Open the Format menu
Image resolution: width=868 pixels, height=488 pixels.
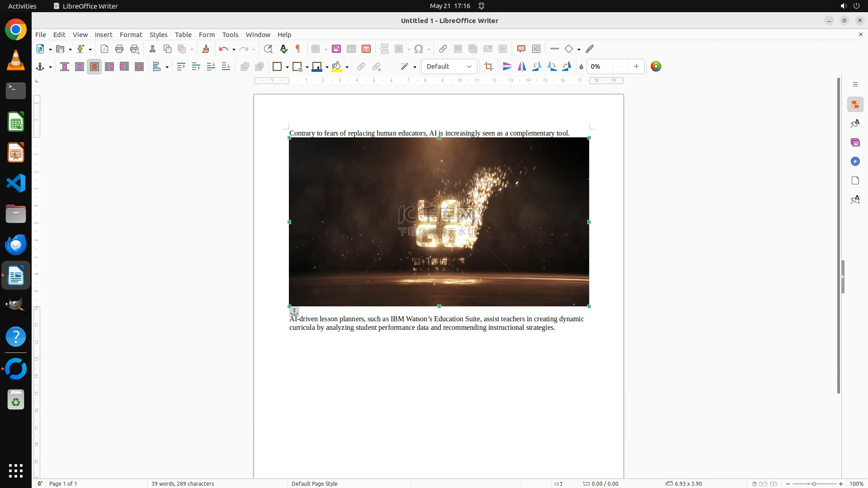click(131, 35)
